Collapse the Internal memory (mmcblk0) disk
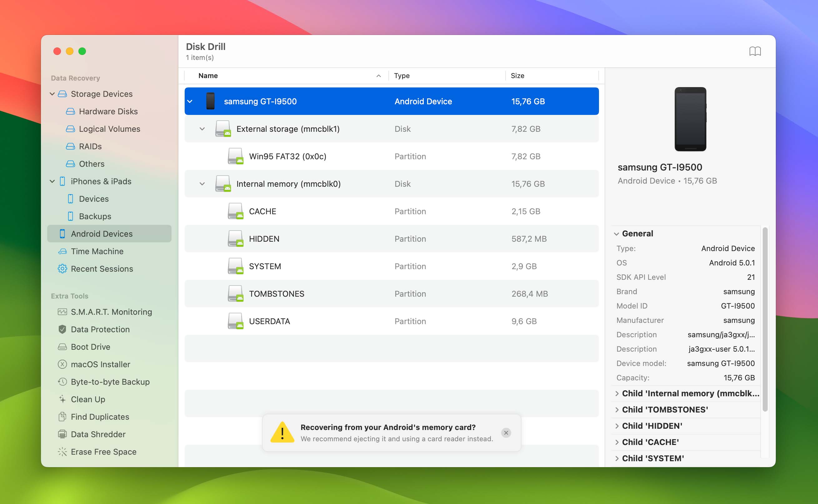 click(202, 184)
